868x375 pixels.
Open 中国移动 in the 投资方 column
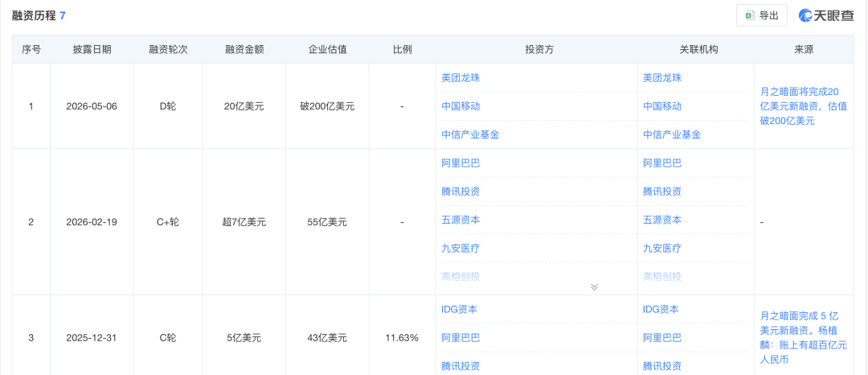pos(461,106)
